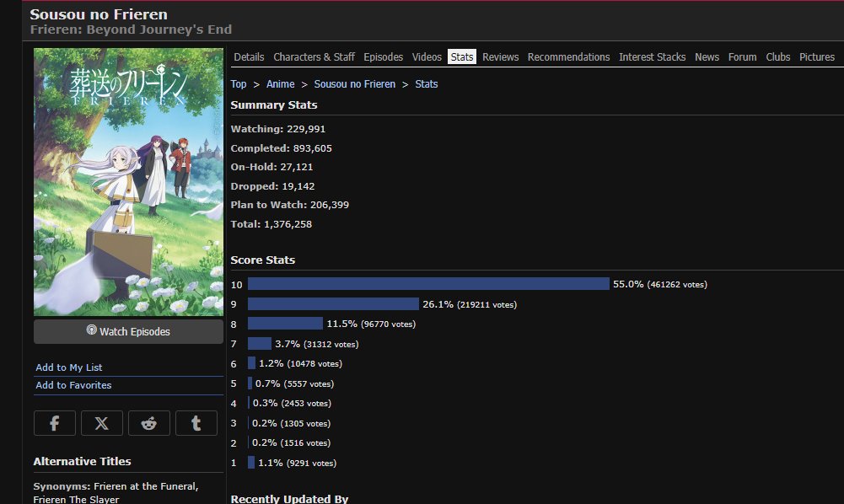Click the 55.0% (461262 votes) label
844x504 pixels.
pyautogui.click(x=660, y=284)
